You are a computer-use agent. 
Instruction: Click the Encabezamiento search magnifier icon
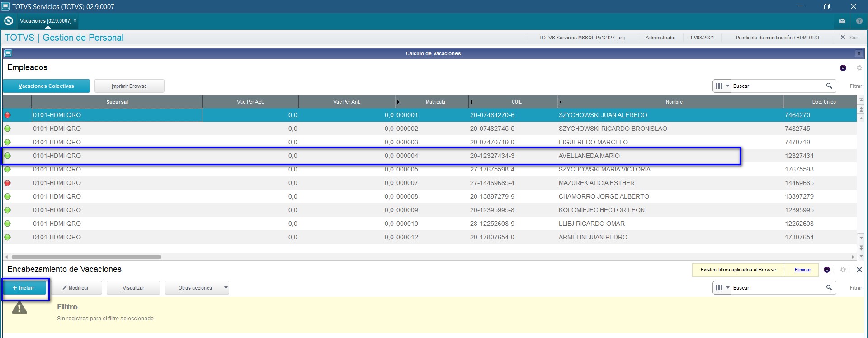pyautogui.click(x=829, y=287)
